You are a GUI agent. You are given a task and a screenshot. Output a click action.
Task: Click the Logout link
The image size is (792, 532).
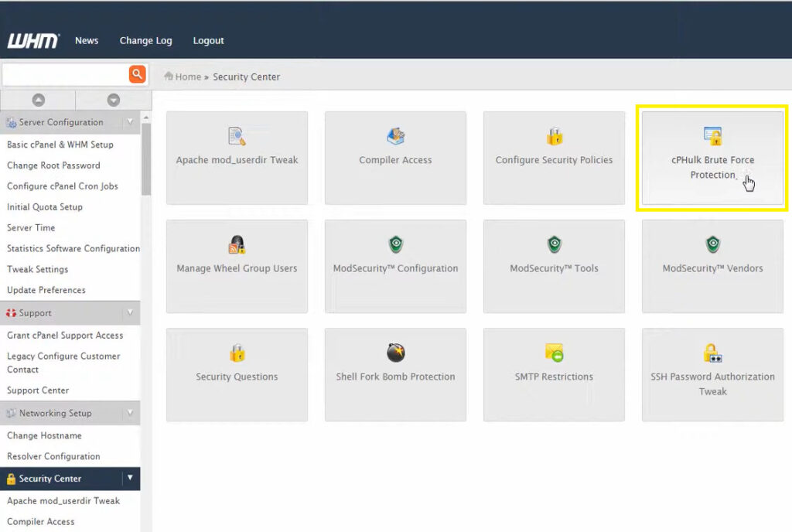click(208, 41)
